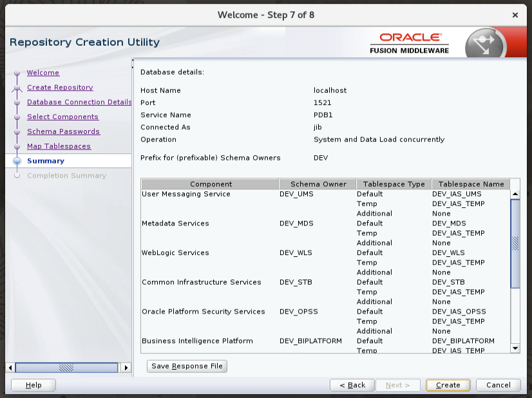Click Create to build the schemas
Image resolution: width=532 pixels, height=398 pixels.
(448, 385)
